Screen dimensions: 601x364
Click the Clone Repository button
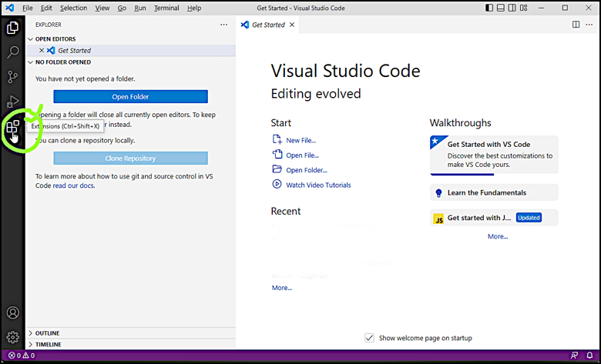130,159
